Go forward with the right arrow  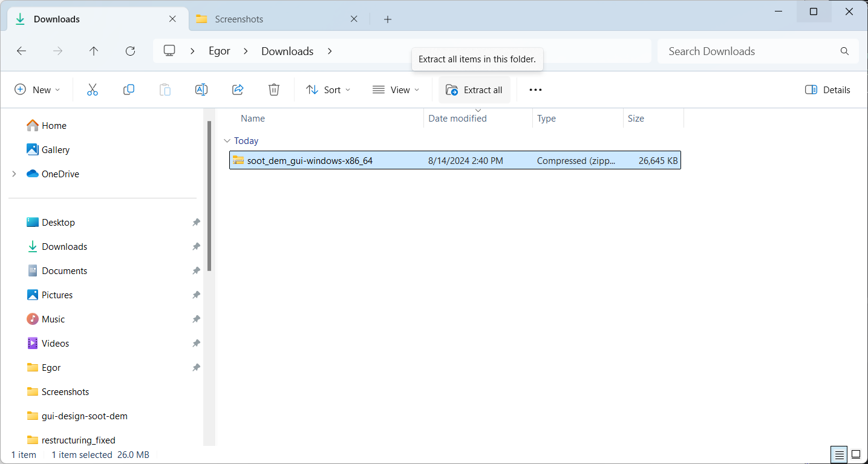[57, 51]
